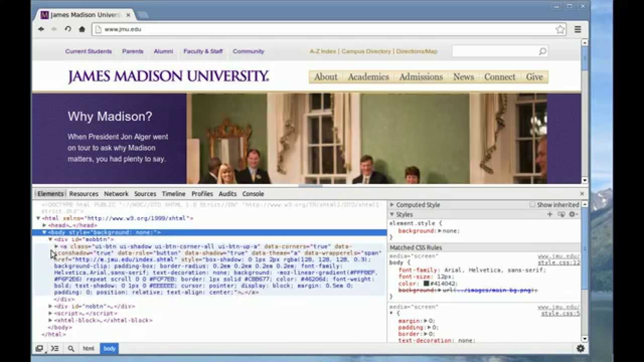Expand the div id nobtn node
Viewport: 644px width, 362px height.
[50, 306]
